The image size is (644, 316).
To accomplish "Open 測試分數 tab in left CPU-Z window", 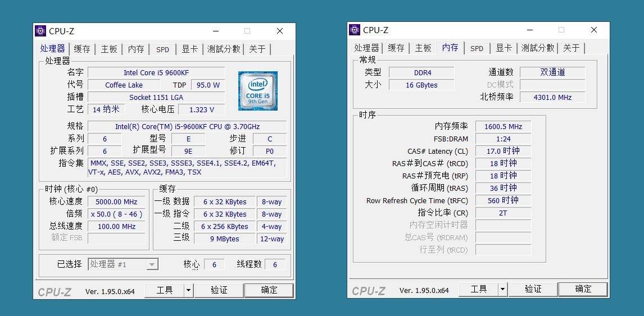I will [224, 49].
